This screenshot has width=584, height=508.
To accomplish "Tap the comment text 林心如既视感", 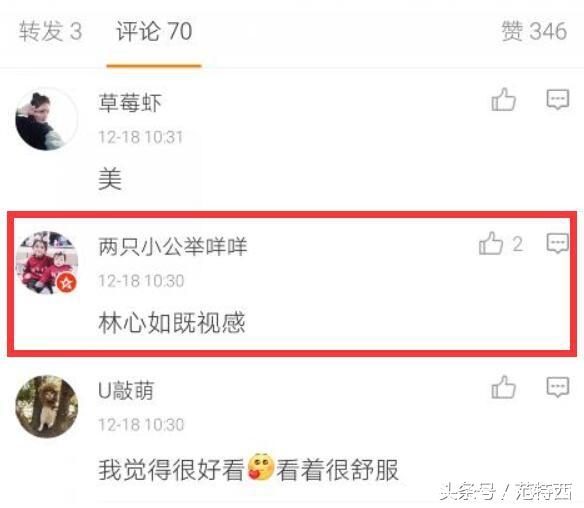I will (172, 323).
